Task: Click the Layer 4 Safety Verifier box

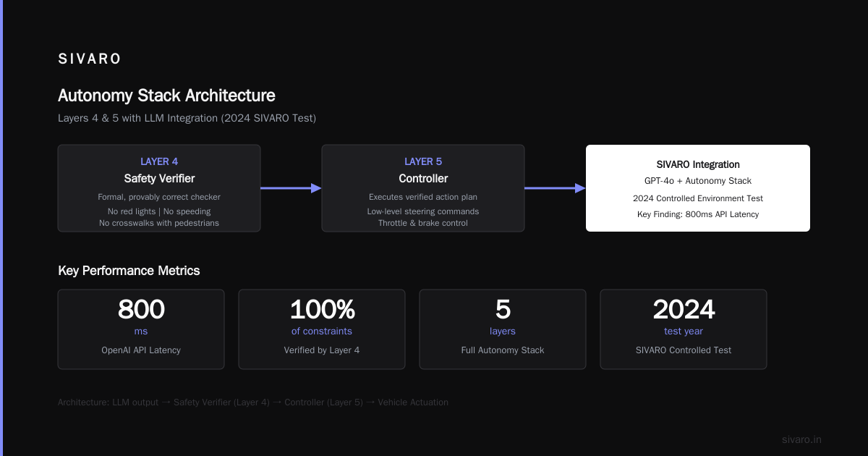Action: (x=159, y=188)
